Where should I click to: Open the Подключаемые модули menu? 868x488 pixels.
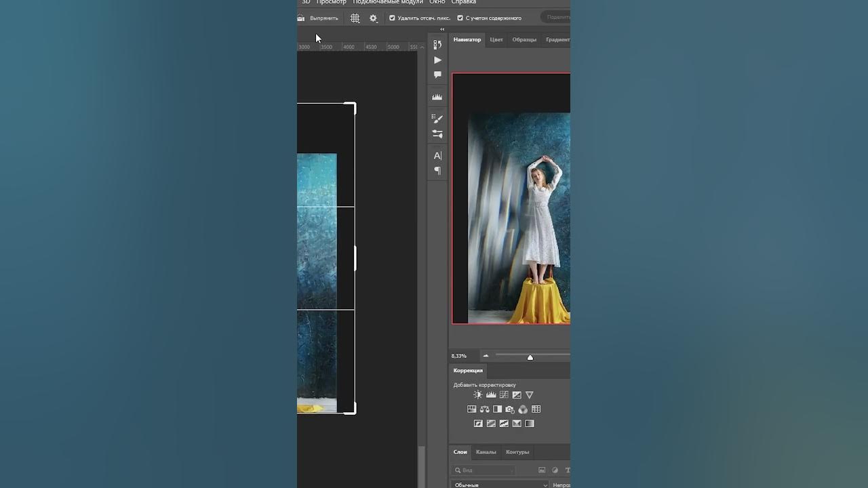point(388,2)
